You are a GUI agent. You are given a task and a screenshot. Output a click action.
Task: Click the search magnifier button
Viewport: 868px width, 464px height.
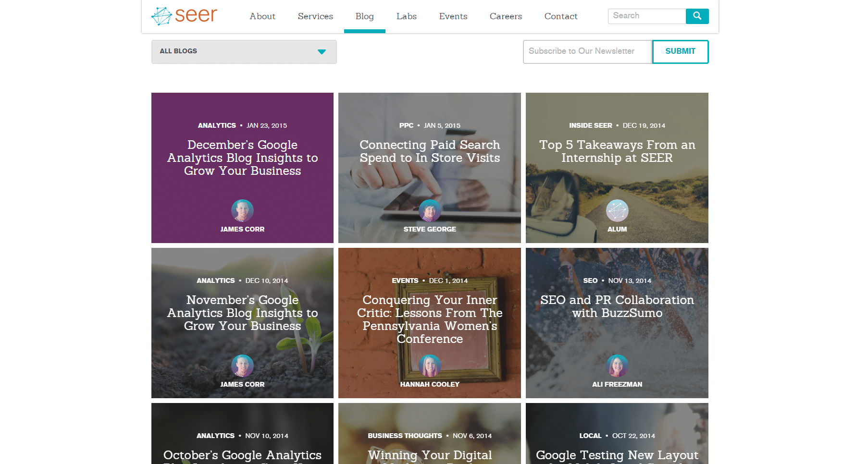point(697,16)
